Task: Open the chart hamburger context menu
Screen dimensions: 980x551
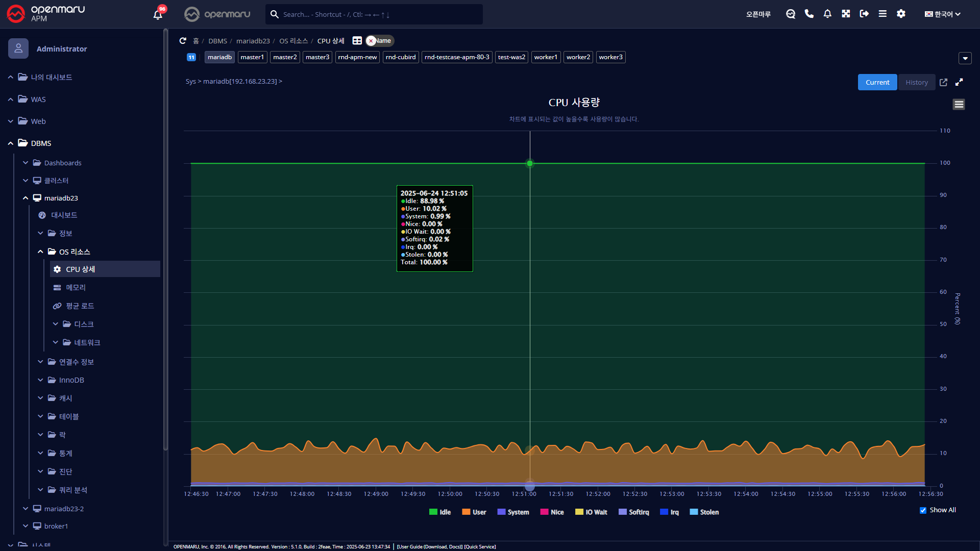Action: [959, 105]
